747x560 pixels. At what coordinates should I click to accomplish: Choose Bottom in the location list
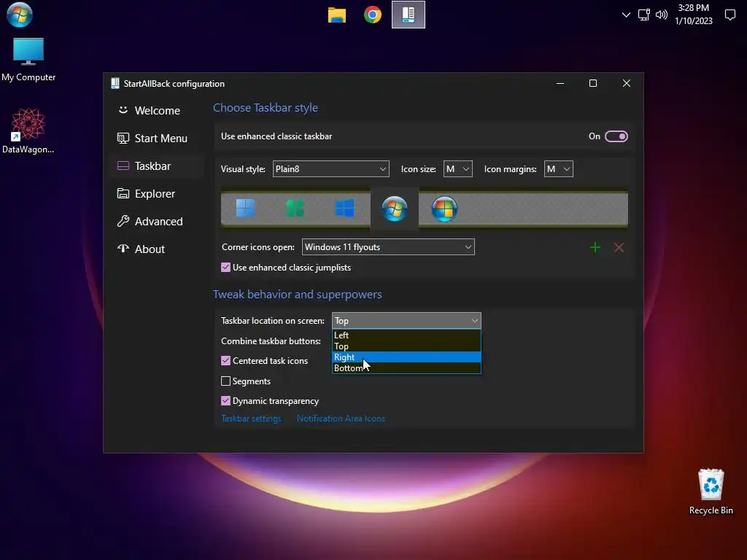tap(406, 368)
